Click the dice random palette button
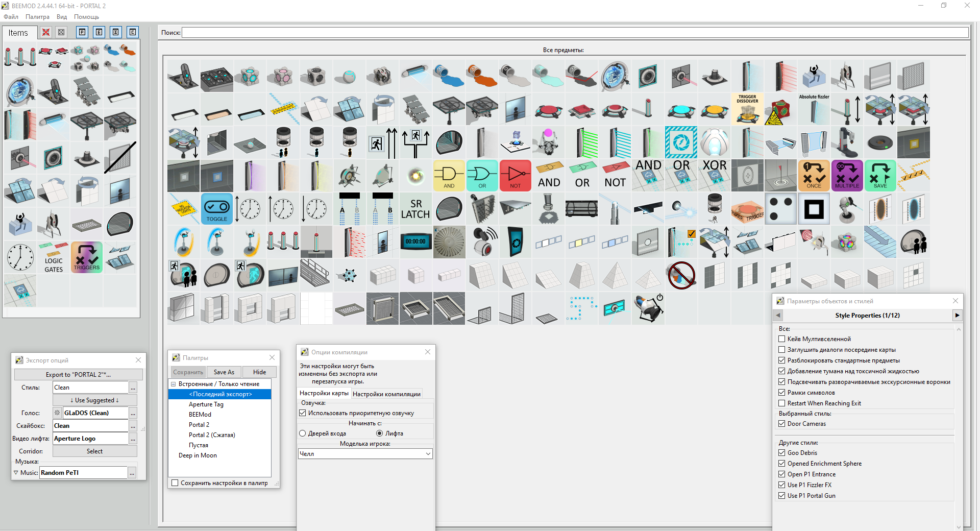This screenshot has height=531, width=980. [61, 32]
